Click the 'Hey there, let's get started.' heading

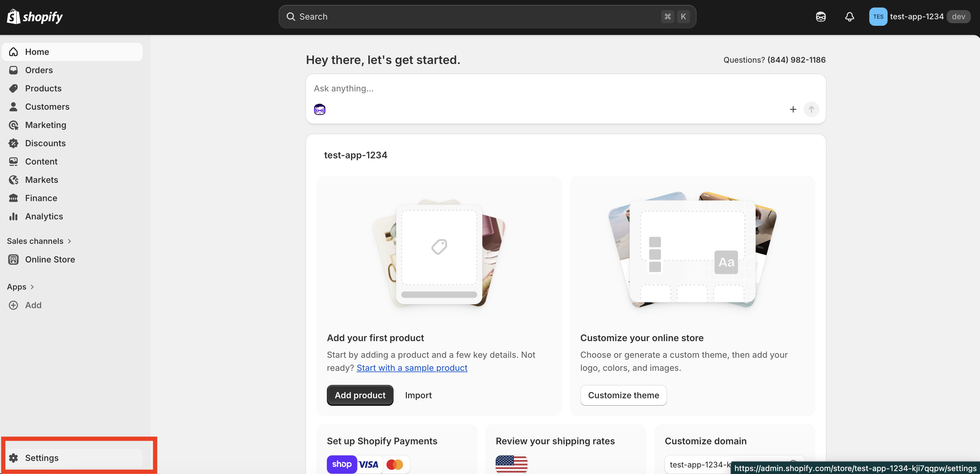pos(383,60)
